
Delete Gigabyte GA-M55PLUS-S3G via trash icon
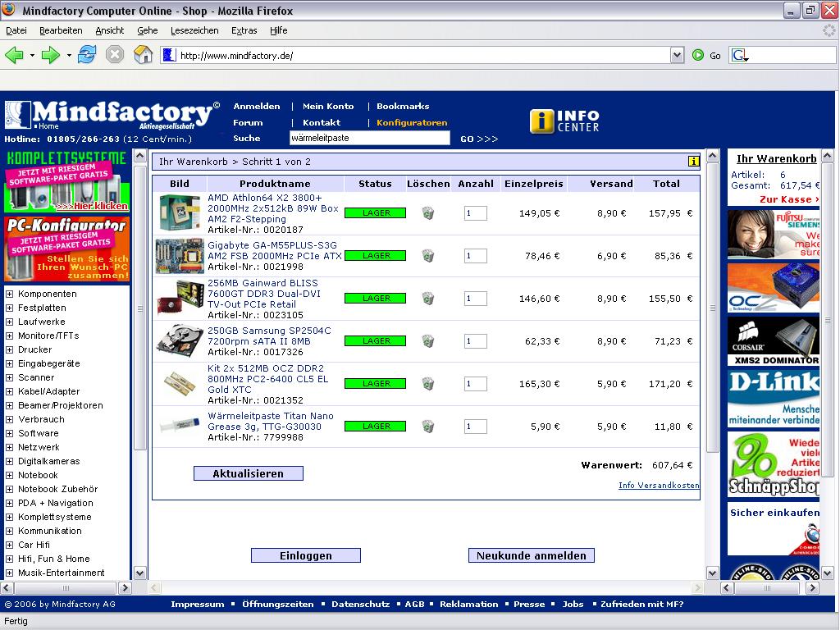click(428, 256)
